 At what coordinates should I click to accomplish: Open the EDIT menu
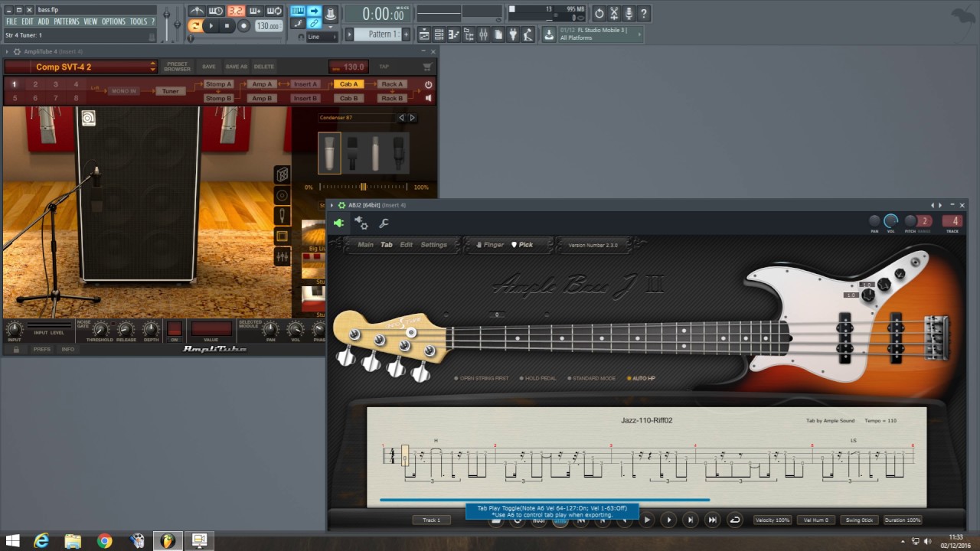pos(28,21)
